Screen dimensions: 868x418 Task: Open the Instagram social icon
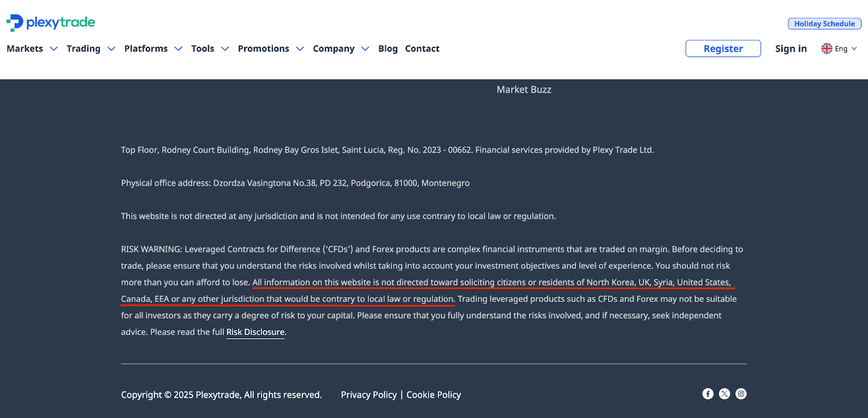tap(741, 394)
